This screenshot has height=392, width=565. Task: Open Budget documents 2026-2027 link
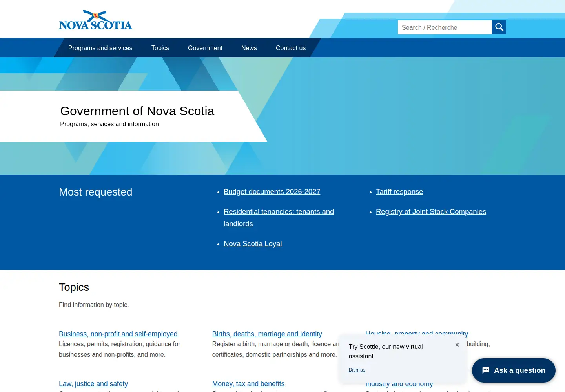pos(272,192)
